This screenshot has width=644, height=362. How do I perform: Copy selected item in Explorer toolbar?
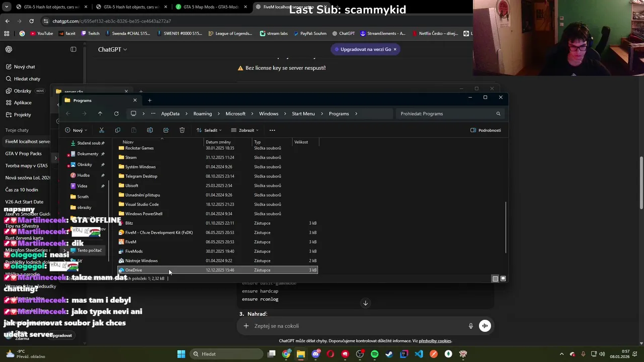[118, 130]
